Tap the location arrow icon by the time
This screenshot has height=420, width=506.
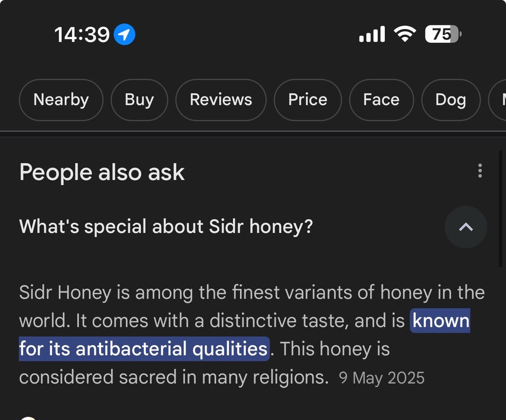125,35
